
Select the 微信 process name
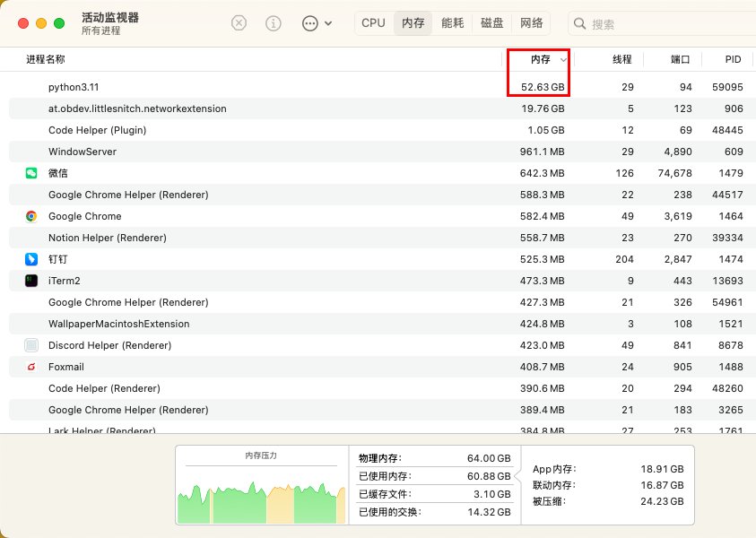click(x=58, y=173)
